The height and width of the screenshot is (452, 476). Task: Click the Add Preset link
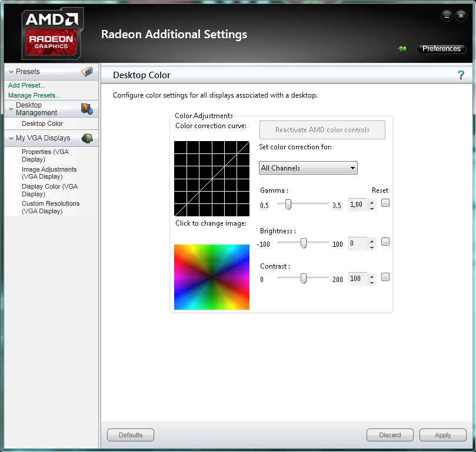pos(26,85)
